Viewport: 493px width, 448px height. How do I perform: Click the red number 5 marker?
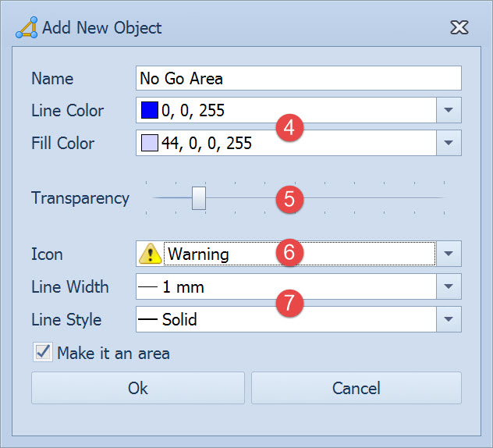[289, 198]
